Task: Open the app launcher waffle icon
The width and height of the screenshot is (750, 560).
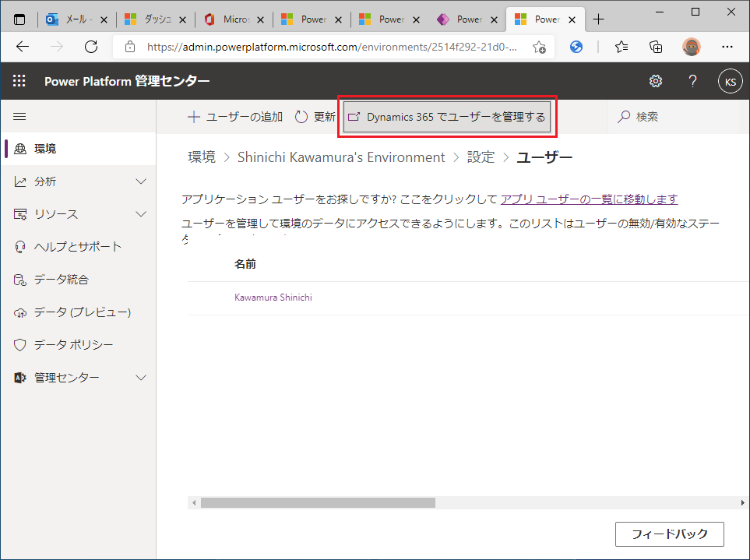Action: (x=19, y=81)
